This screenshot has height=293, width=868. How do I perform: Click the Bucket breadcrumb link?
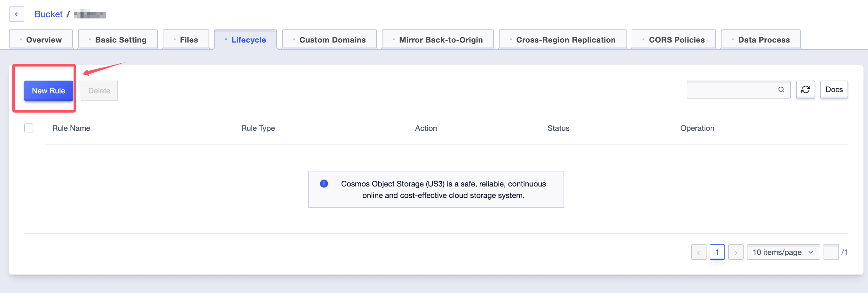point(49,14)
